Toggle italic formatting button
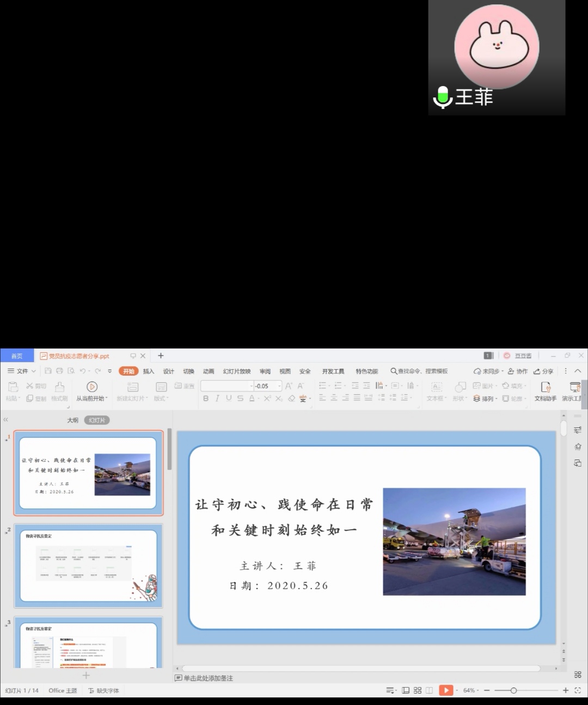The image size is (588, 705). point(217,399)
